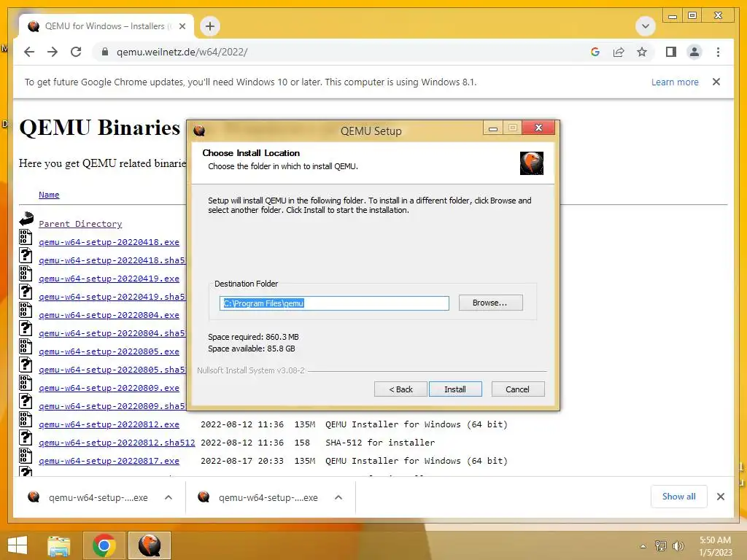Click the Install button in QEMU Setup

tap(455, 389)
